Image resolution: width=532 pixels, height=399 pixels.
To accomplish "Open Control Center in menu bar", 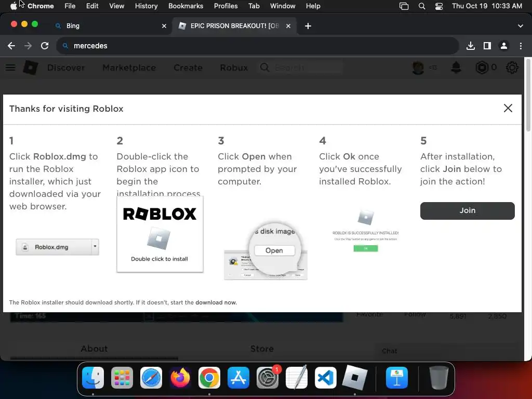I will [439, 6].
